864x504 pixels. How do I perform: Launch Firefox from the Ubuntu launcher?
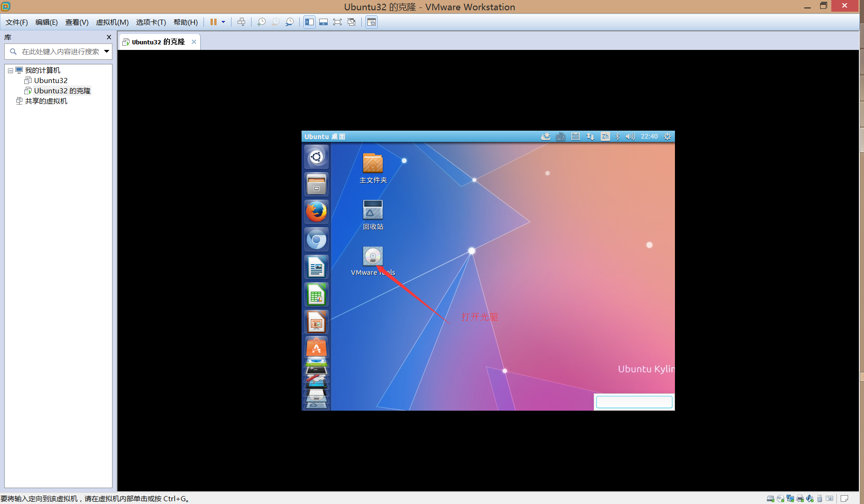click(316, 212)
